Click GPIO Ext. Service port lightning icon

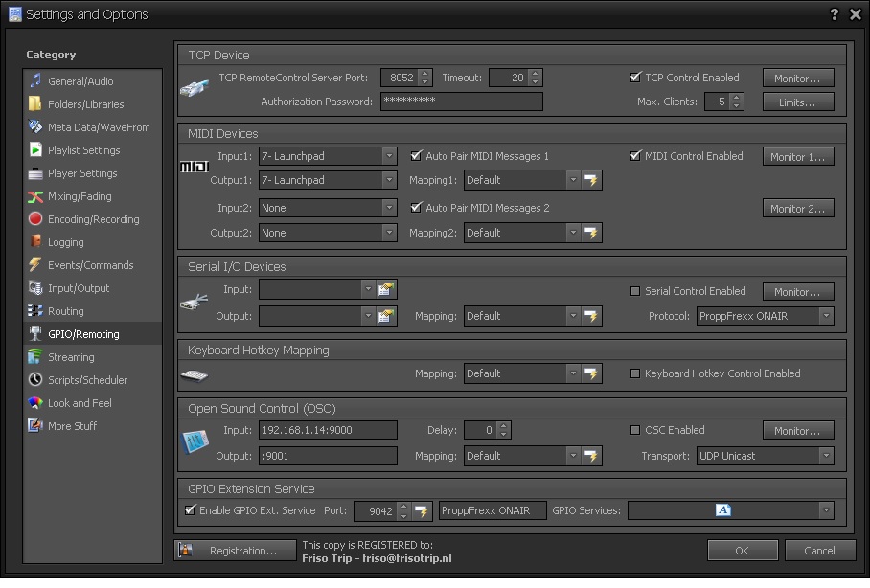422,510
